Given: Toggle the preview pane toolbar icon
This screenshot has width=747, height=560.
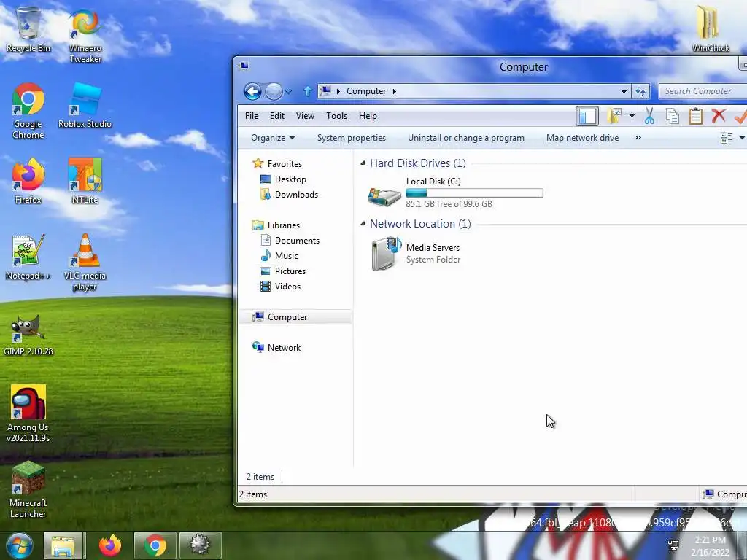Looking at the screenshot, I should 587,116.
